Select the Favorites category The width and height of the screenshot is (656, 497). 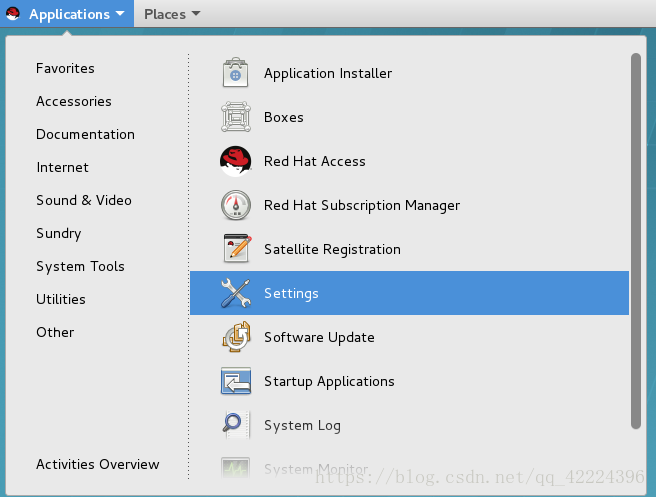(x=65, y=69)
